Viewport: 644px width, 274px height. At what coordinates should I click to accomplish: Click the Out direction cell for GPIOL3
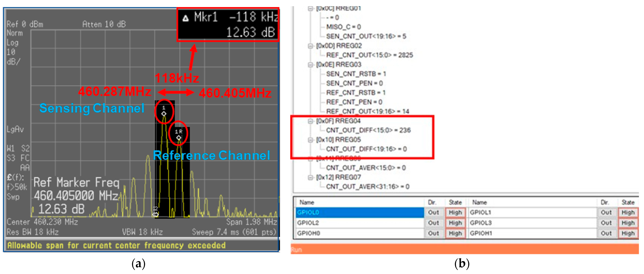tap(606, 223)
